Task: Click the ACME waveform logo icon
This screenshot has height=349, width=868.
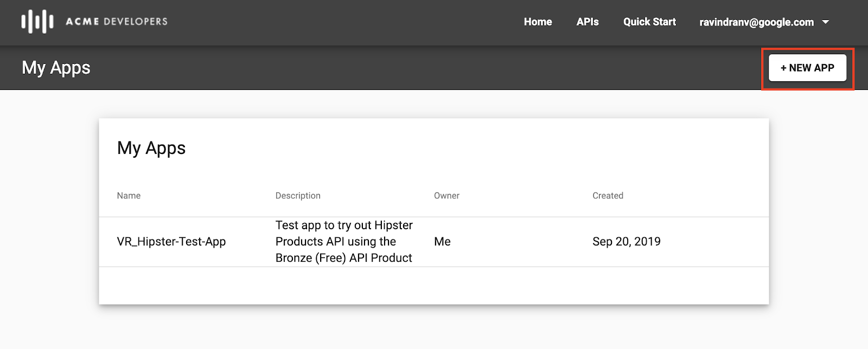Action: coord(37,22)
